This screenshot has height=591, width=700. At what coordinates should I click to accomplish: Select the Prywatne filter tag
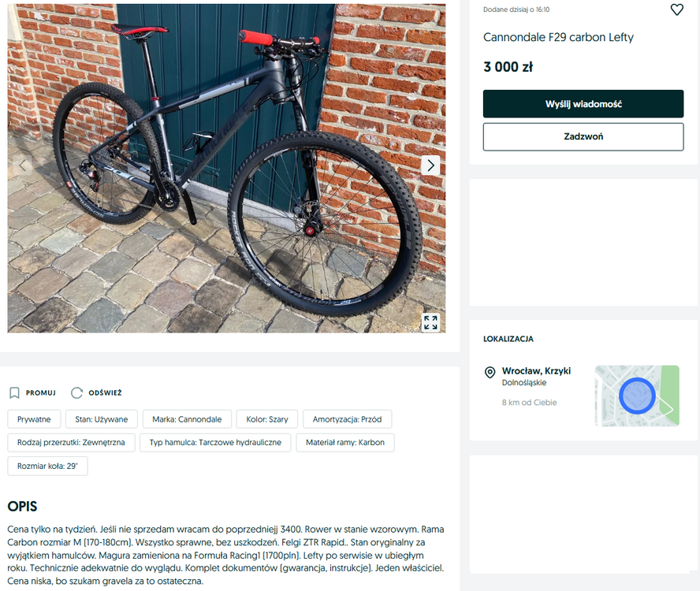tap(34, 419)
